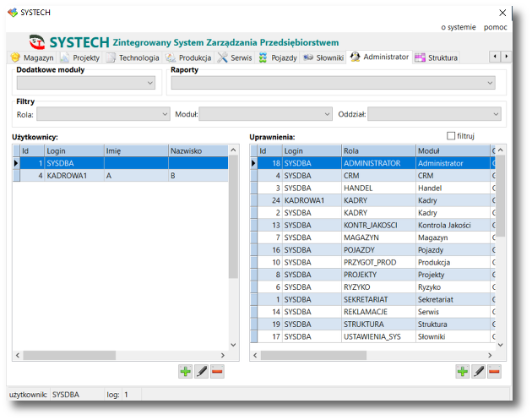
Task: Remove selected permission with red minus
Action: click(494, 372)
